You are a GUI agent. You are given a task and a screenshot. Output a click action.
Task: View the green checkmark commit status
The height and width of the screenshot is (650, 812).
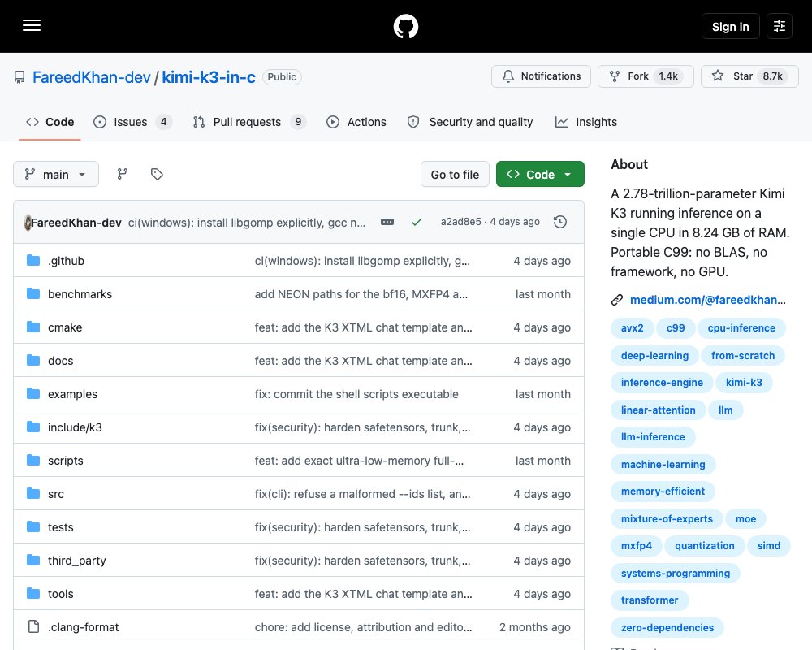[417, 222]
